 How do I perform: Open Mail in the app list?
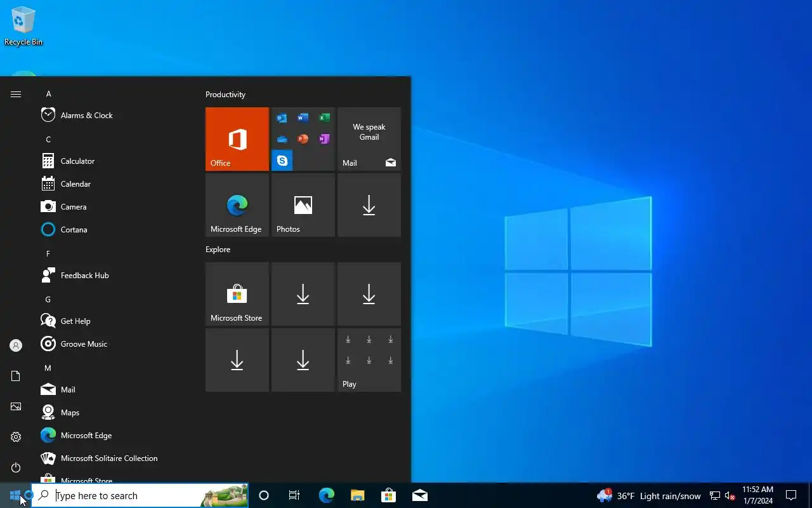[x=114, y=390]
